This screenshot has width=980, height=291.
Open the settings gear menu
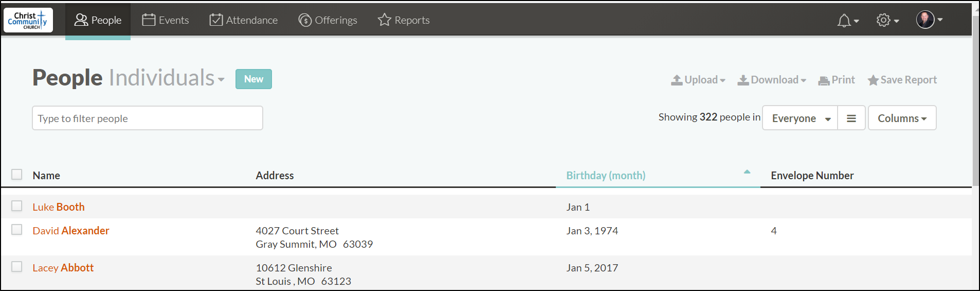pyautogui.click(x=883, y=20)
